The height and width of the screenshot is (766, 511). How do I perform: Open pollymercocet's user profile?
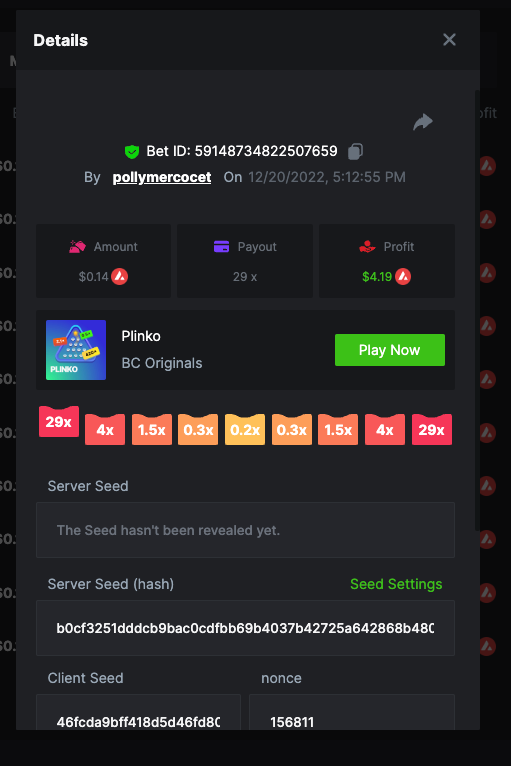162,177
